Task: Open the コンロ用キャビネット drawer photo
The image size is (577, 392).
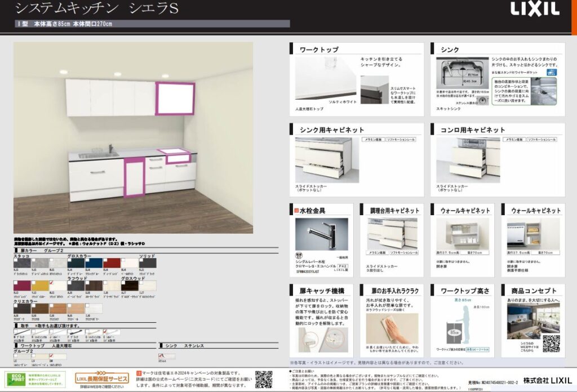Action: pos(468,160)
